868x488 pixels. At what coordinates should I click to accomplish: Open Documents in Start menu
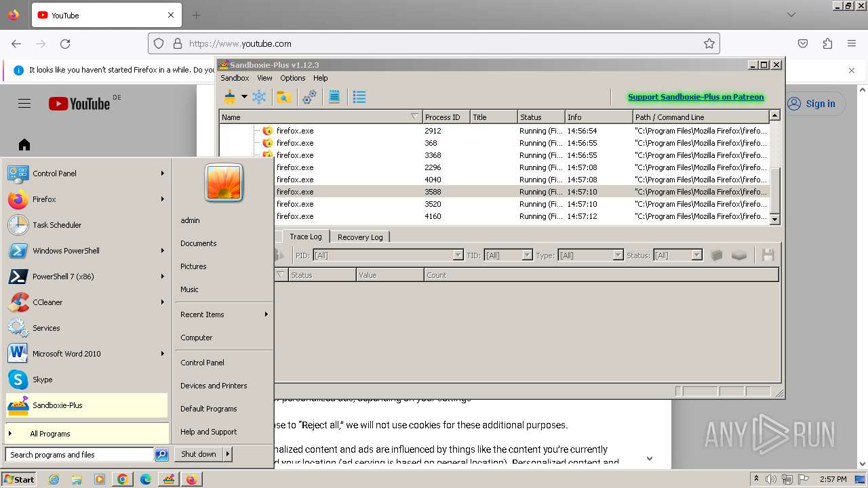[x=199, y=243]
